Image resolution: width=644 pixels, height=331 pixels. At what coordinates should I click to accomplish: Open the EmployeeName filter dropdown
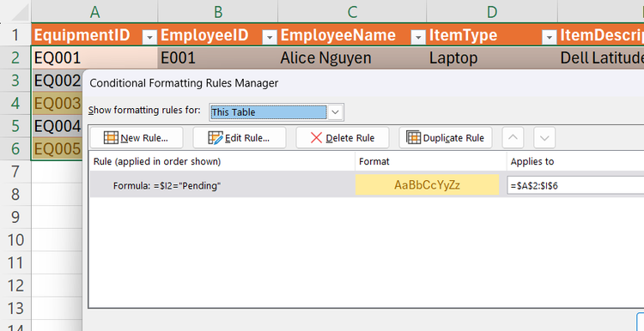pyautogui.click(x=418, y=38)
